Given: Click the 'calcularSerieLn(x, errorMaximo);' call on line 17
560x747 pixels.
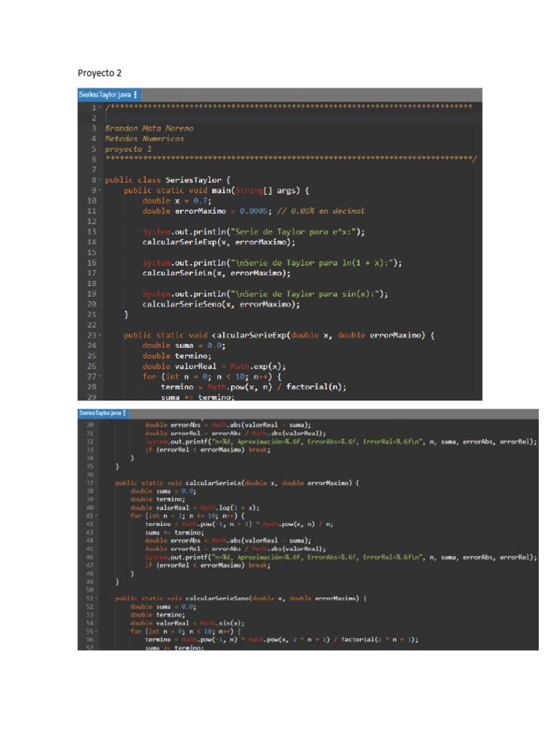Looking at the screenshot, I should [x=217, y=273].
